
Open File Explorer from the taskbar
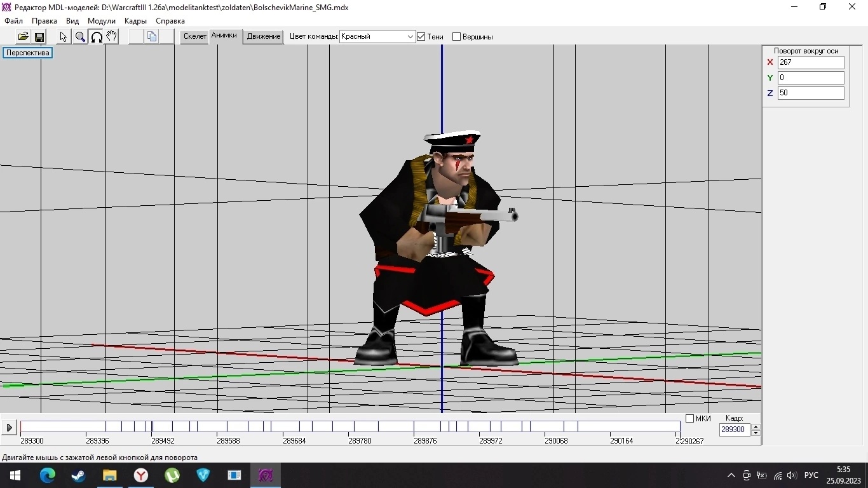pyautogui.click(x=109, y=475)
